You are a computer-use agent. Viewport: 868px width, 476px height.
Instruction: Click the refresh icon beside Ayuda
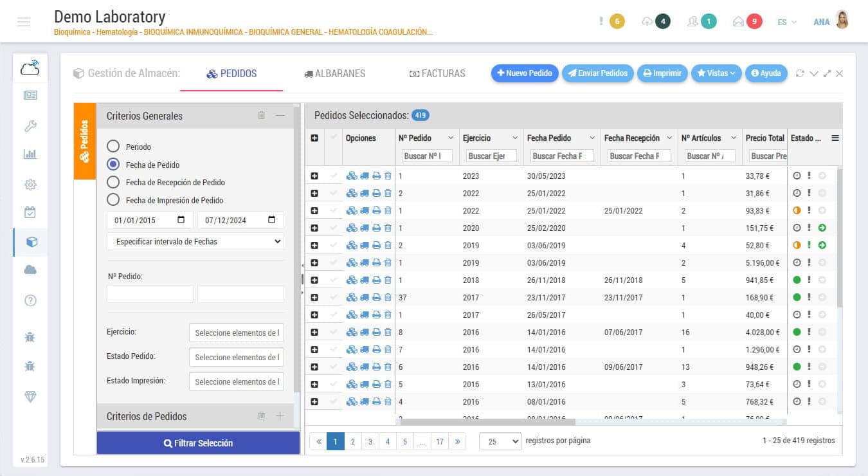(x=800, y=73)
